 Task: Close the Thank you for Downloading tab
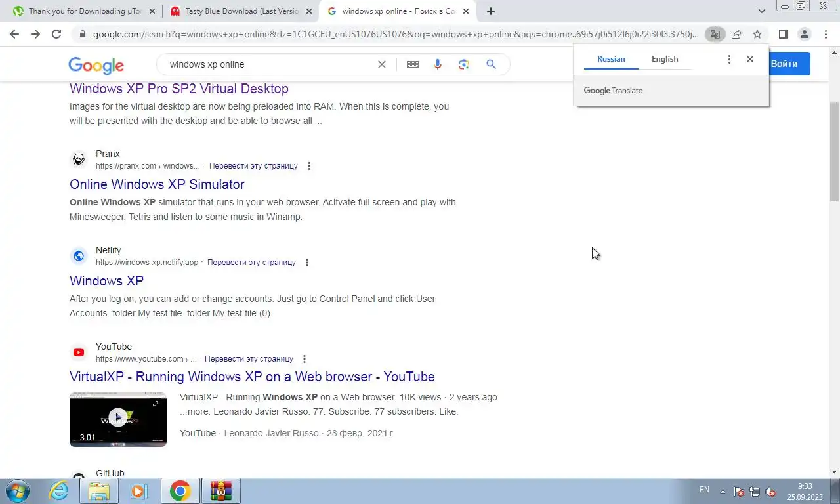(152, 11)
